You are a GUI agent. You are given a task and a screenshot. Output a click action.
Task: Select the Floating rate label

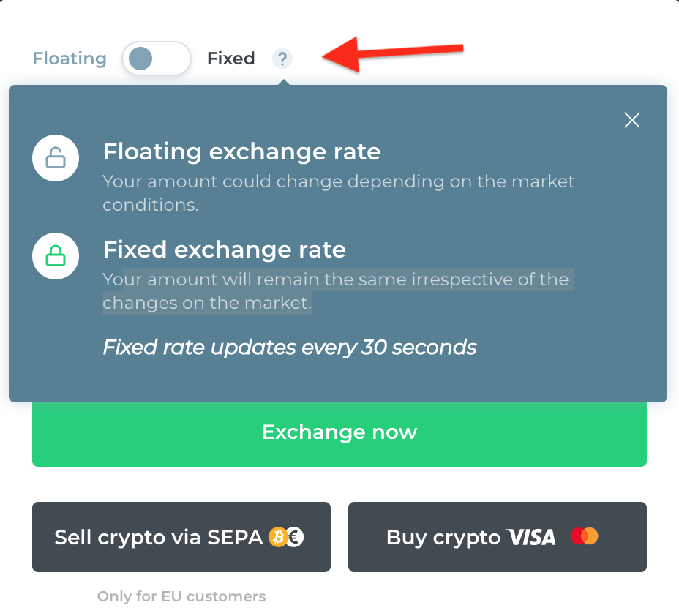click(x=70, y=59)
